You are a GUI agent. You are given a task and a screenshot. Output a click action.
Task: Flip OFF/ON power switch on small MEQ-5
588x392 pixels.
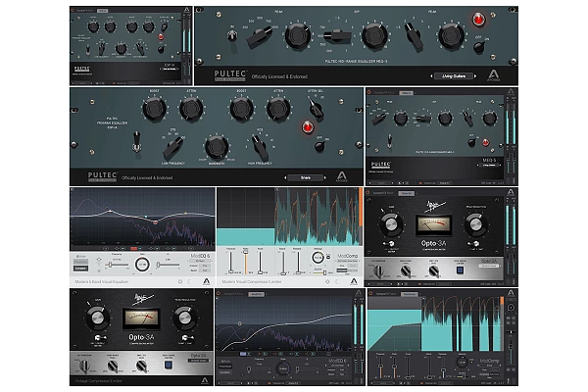coord(471,142)
